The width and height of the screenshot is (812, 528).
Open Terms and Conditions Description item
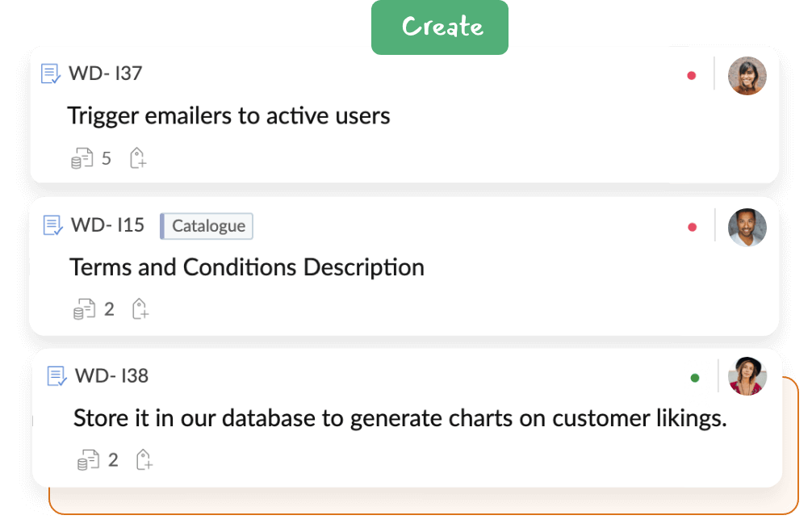coord(247,267)
